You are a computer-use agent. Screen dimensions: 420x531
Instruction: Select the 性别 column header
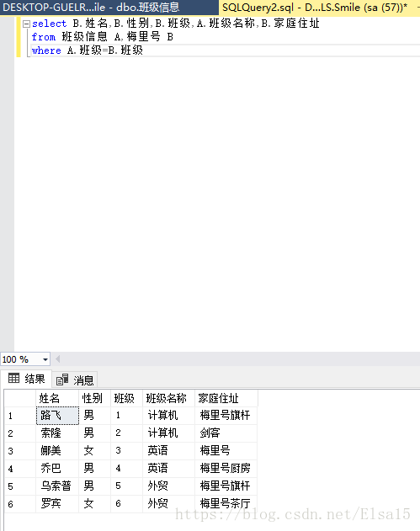coord(95,398)
